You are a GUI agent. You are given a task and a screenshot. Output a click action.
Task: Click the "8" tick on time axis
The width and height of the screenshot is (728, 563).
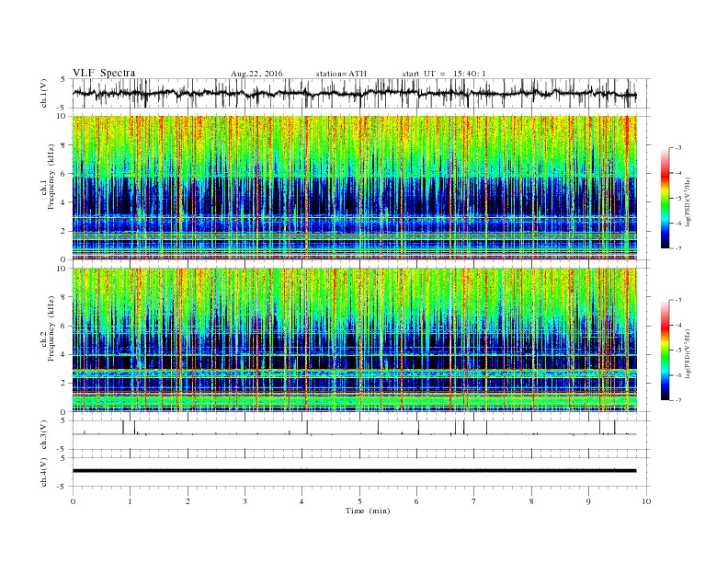(x=531, y=501)
